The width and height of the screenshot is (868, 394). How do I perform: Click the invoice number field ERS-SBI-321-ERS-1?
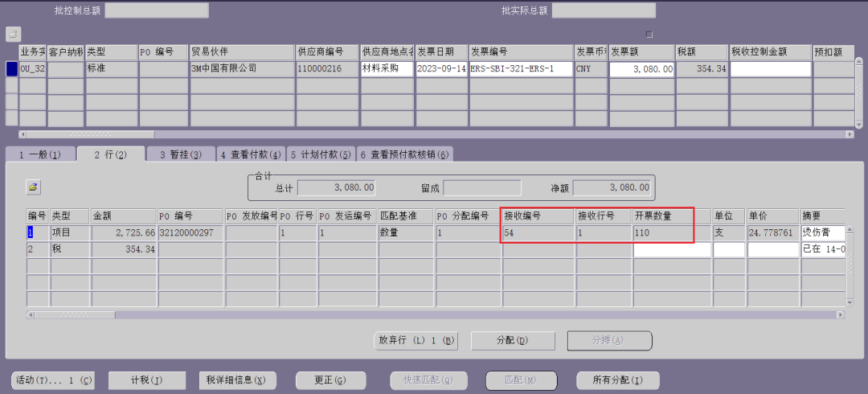point(521,69)
